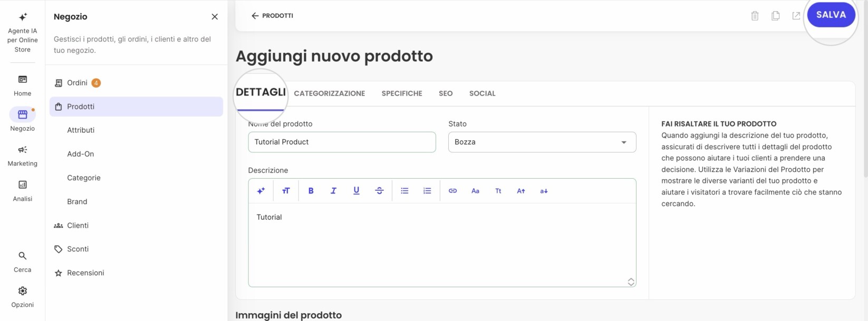This screenshot has height=321, width=868.
Task: Click the 'Aggiungi nuovo prodotto' heading
Action: [x=334, y=56]
